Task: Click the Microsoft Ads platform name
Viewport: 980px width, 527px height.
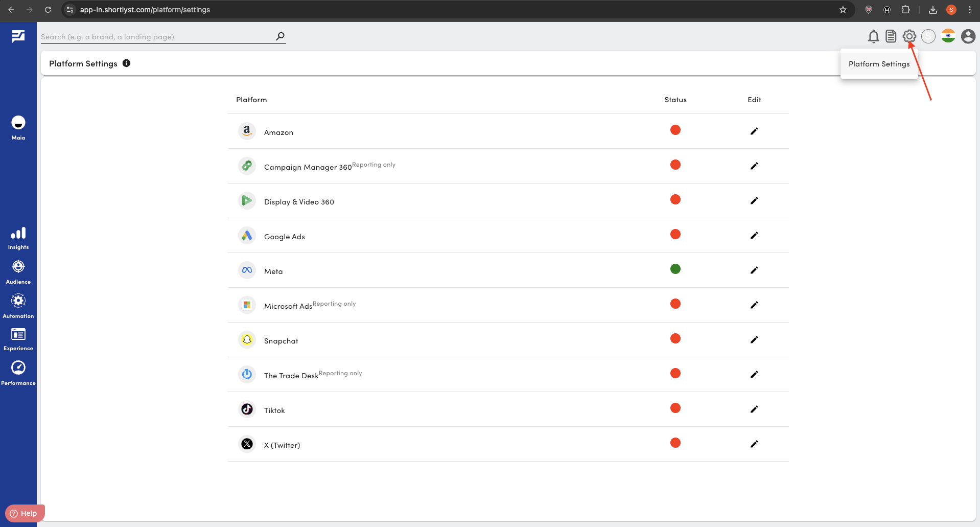Action: (288, 306)
